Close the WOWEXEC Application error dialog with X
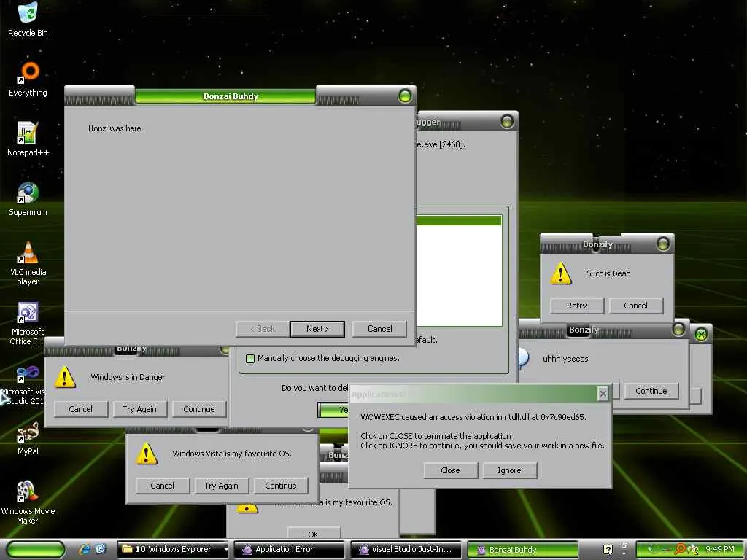The image size is (747, 560). (x=603, y=394)
